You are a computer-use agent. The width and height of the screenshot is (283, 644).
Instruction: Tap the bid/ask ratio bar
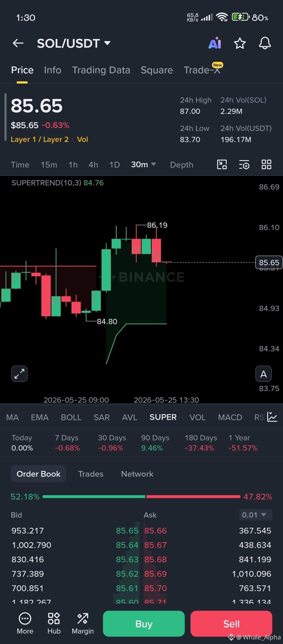(141, 497)
